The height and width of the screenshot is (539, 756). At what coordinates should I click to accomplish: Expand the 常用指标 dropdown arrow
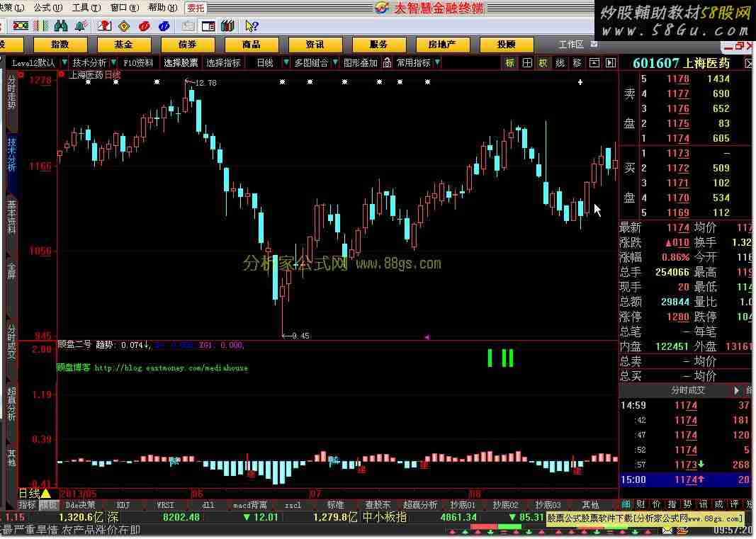point(437,62)
